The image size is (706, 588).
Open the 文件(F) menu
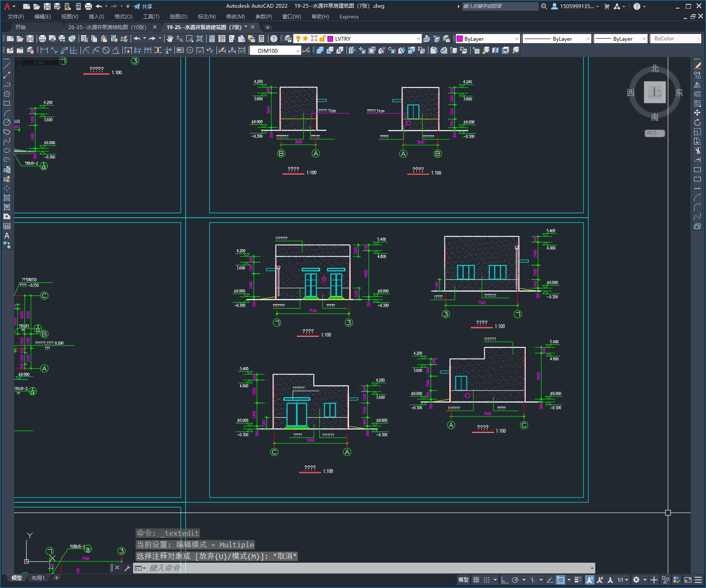point(16,17)
